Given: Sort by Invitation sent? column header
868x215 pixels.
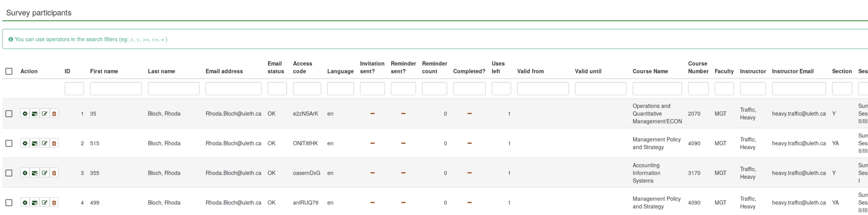Looking at the screenshot, I should point(372,67).
